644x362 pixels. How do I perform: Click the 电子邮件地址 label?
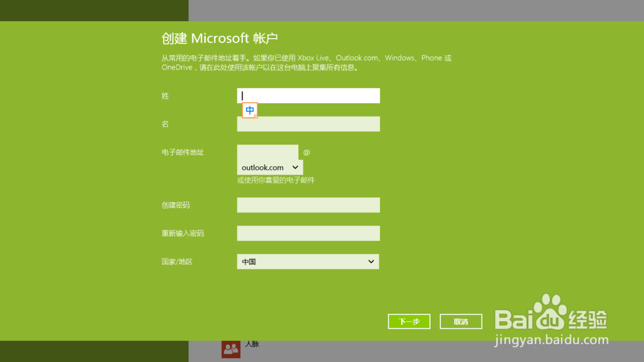coord(183,153)
